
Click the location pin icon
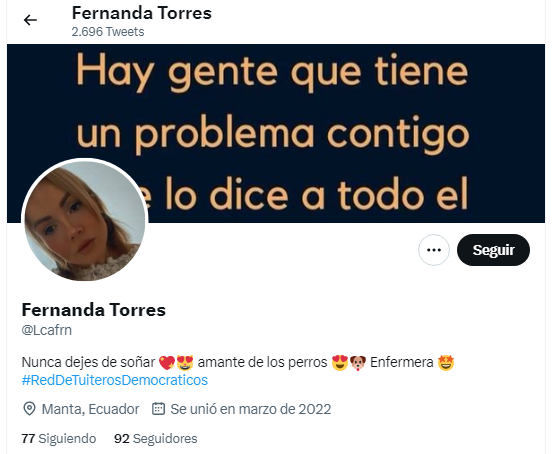29,409
